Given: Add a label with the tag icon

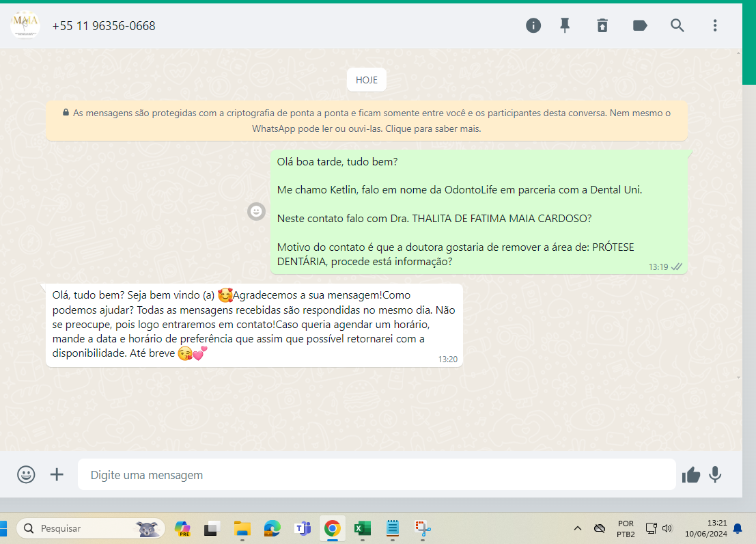Looking at the screenshot, I should pos(640,25).
